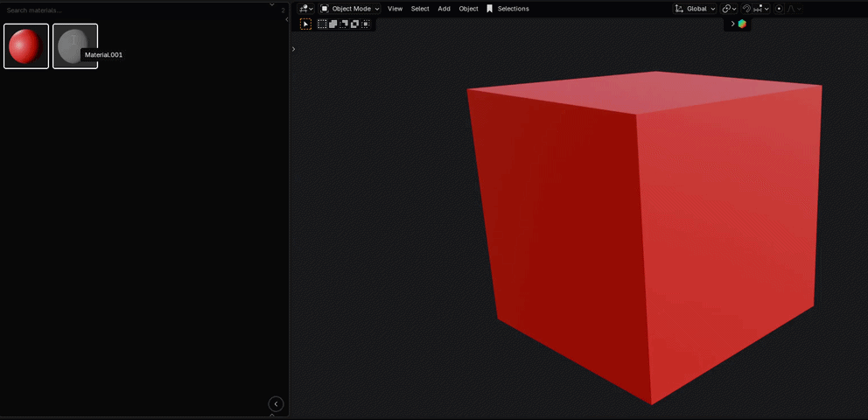
Task: Click the Search materials input field
Action: tap(136, 10)
